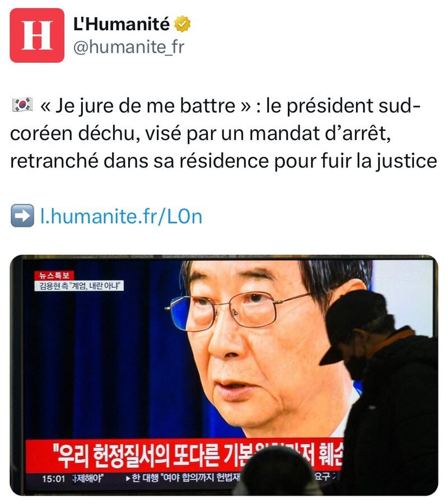Click the blue right-arrow emoji
448x504 pixels.
click(22, 216)
